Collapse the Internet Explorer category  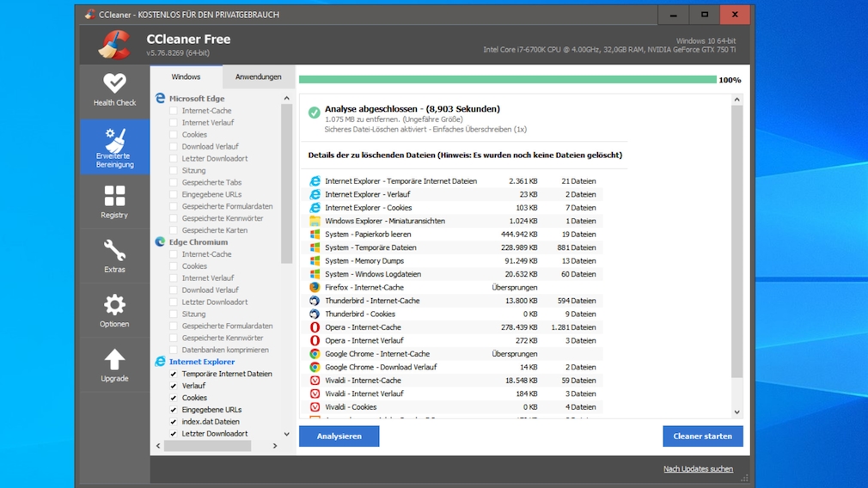tap(201, 362)
